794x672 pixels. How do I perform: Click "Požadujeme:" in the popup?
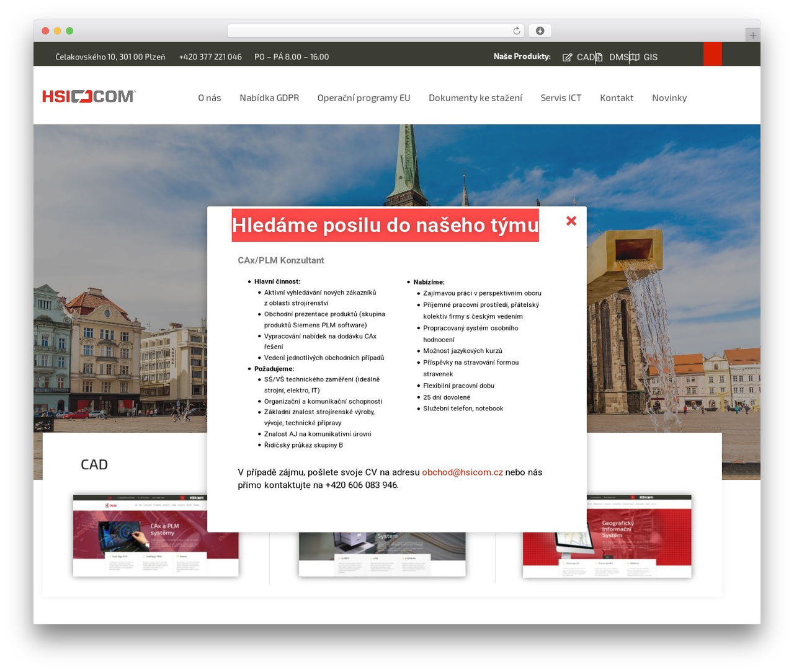pyautogui.click(x=274, y=369)
